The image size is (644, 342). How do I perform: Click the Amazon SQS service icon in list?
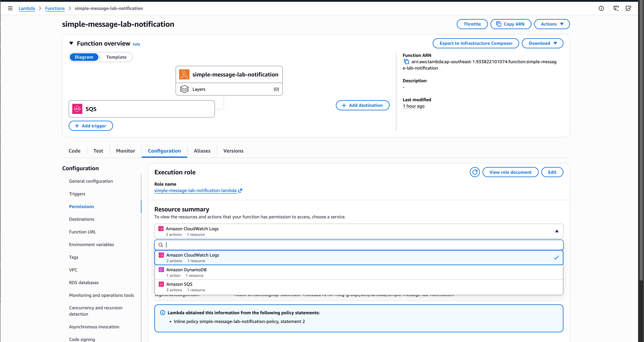[x=161, y=284]
